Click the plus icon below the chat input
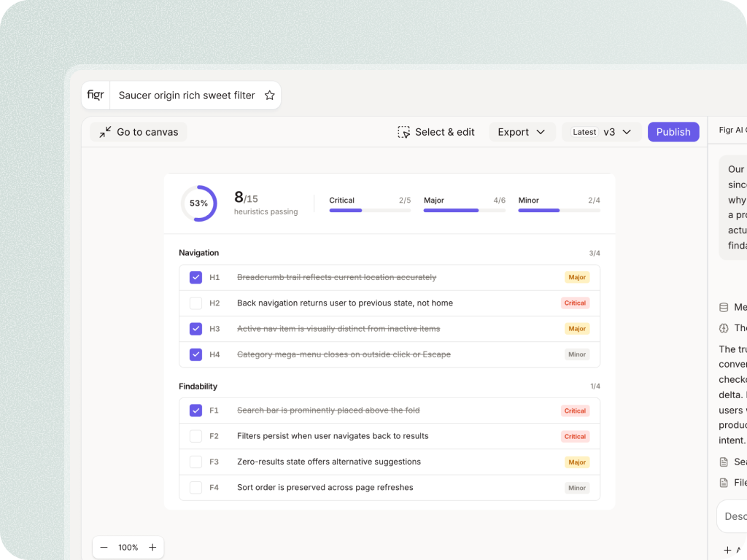Screen dimensions: 747x560 (727, 550)
